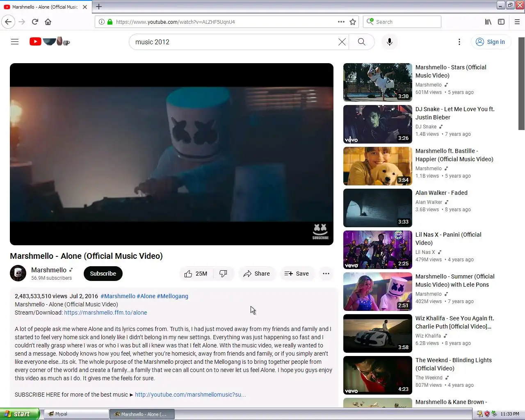
Task: Open the #Mellogang hashtag link
Action: (x=172, y=296)
